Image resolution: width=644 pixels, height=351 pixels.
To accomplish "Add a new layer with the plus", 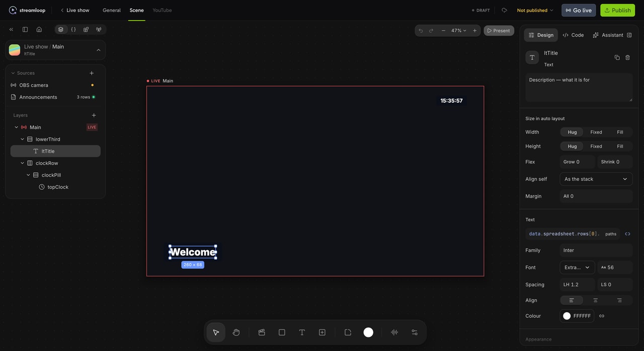I will click(94, 115).
